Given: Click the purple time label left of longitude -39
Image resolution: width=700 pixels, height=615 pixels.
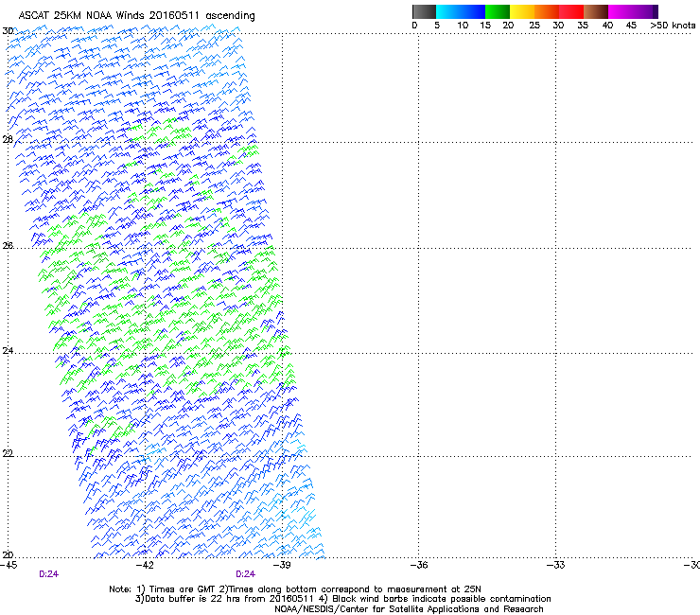Looking at the screenshot, I should [246, 574].
